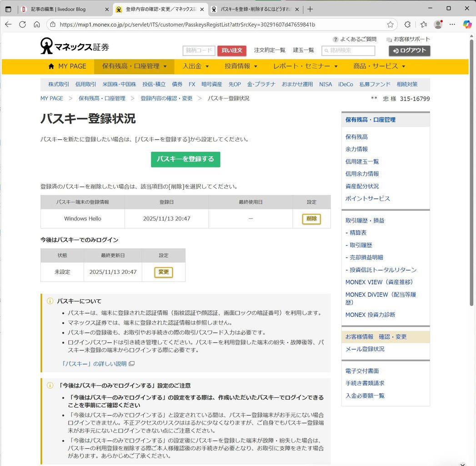Open 電子交付書面 sidebar link
This screenshot has height=466, width=476.
click(x=362, y=371)
